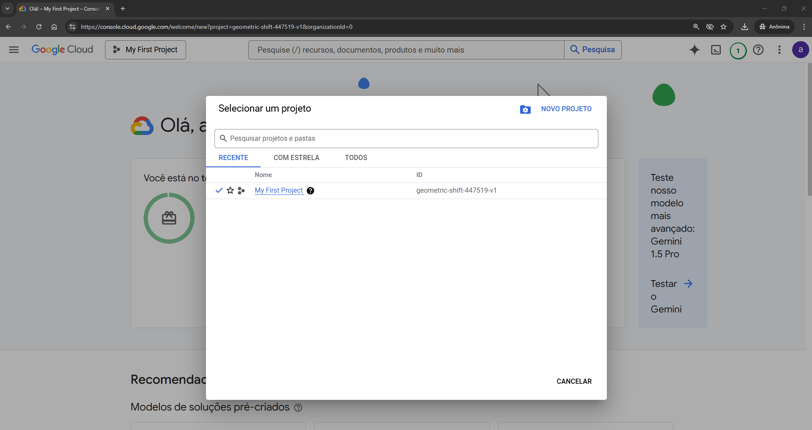Image resolution: width=812 pixels, height=430 pixels.
Task: Open the Anônima incognito indicator
Action: point(774,27)
